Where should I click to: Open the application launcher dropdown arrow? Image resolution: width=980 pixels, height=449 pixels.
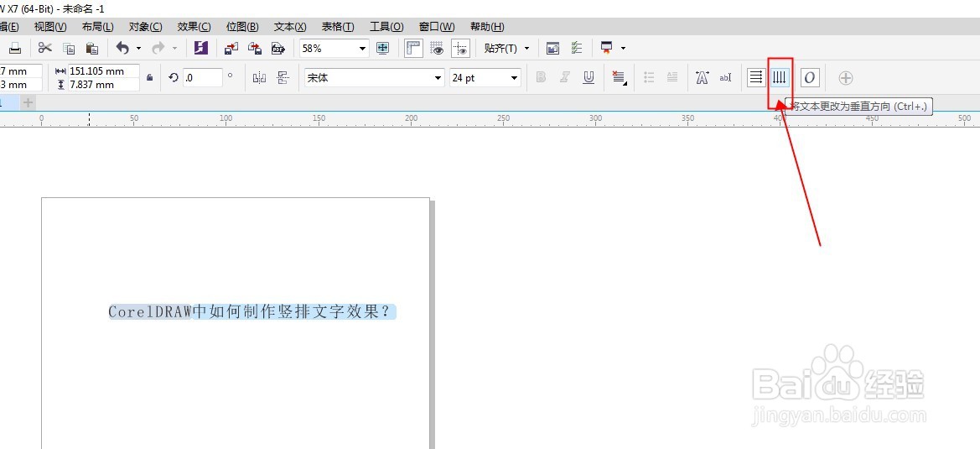click(623, 48)
